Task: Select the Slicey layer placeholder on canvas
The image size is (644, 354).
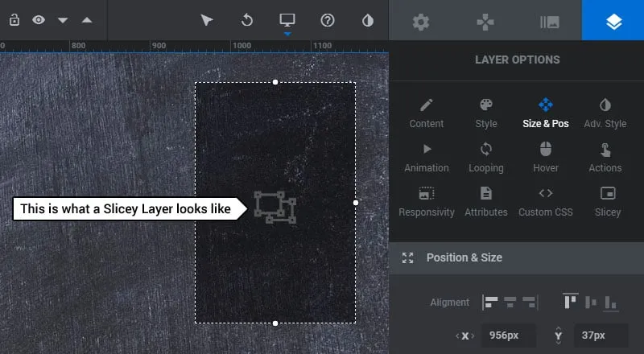Action: (275, 207)
